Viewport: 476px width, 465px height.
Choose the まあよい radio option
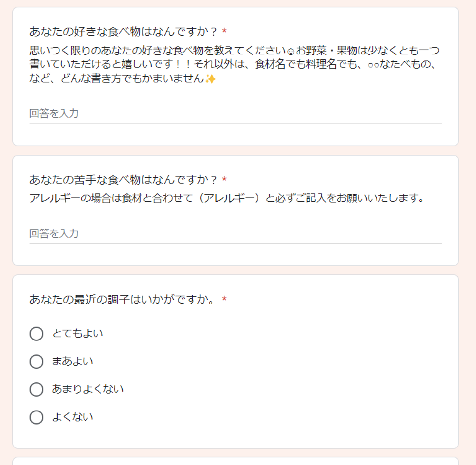pyautogui.click(x=36, y=361)
